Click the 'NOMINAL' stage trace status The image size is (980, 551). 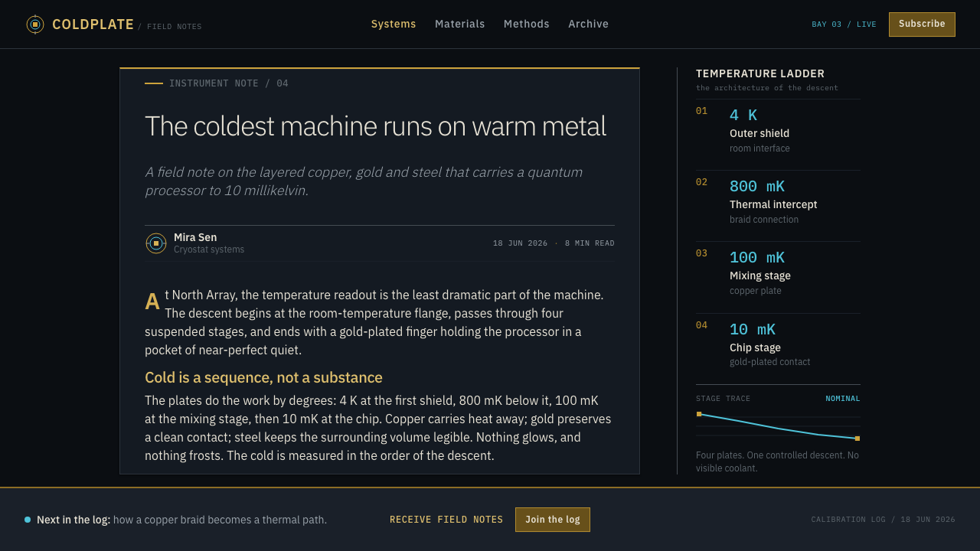[x=843, y=399]
